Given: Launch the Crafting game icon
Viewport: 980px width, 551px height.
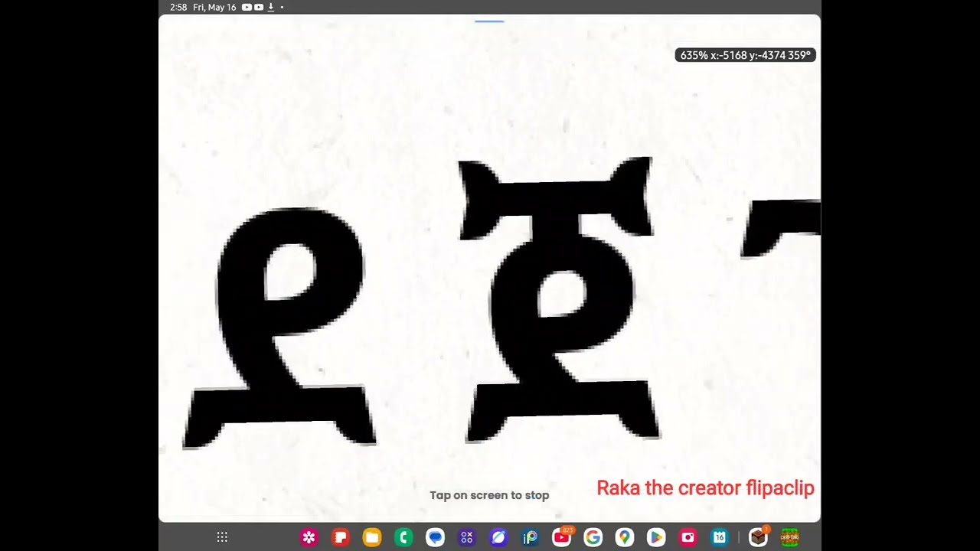Looking at the screenshot, I should point(789,538).
